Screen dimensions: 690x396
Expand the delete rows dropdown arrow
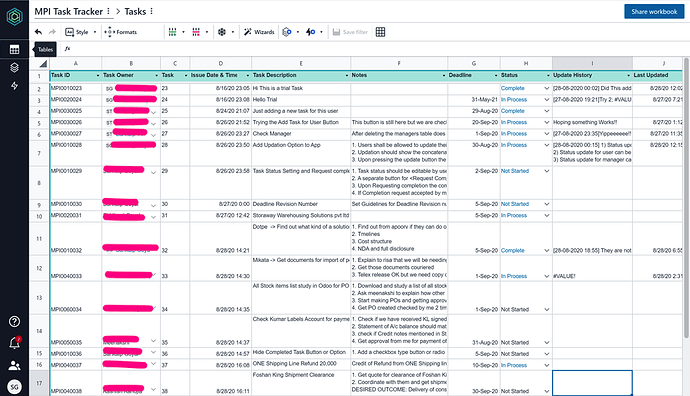pyautogui.click(x=207, y=32)
